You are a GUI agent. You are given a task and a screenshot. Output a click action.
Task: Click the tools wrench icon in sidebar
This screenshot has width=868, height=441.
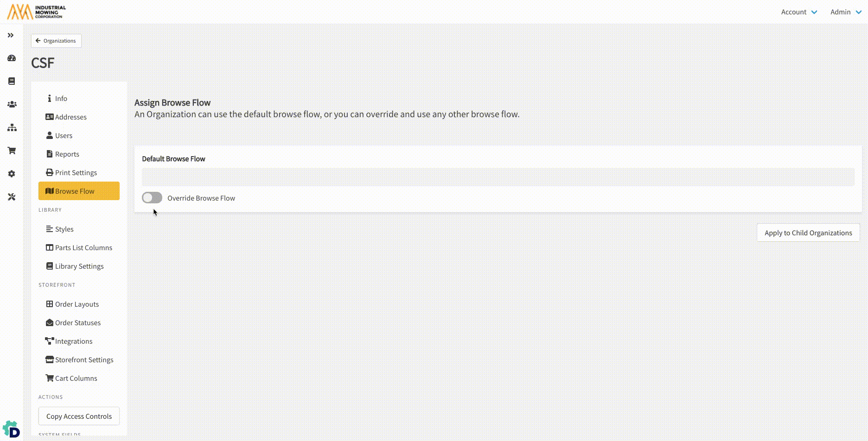pos(12,197)
